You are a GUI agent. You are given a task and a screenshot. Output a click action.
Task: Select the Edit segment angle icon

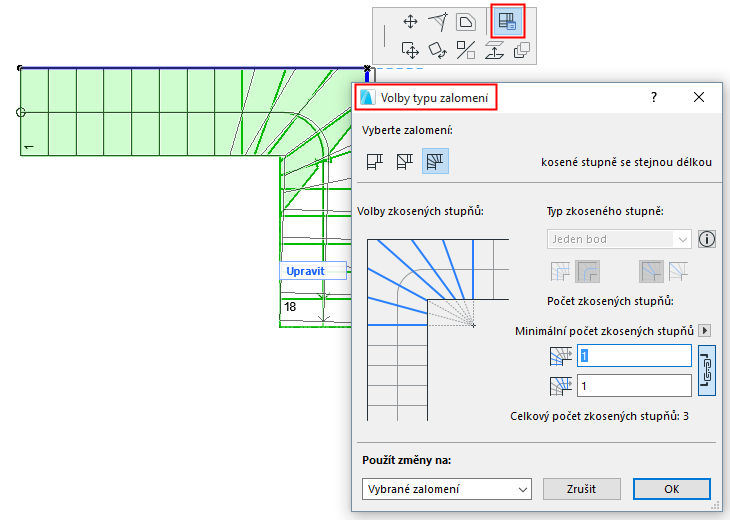[438, 22]
